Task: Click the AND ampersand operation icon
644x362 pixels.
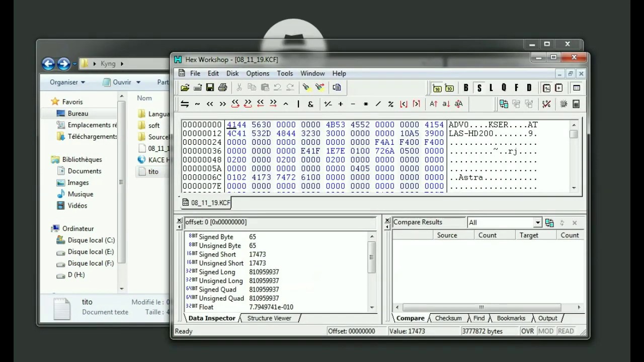Action: click(311, 104)
